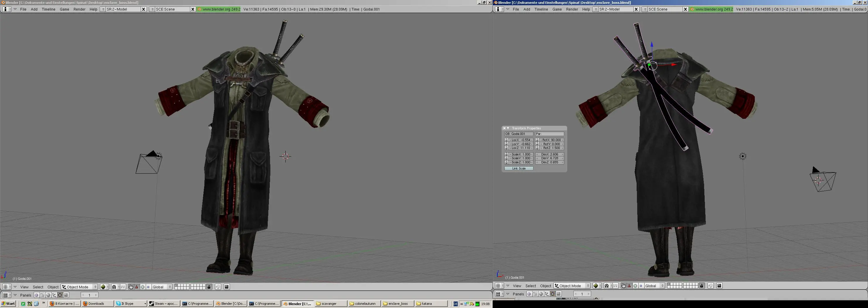Screen dimensions: 868x308
Task: Open Logic context icon in left Panels bar
Action: point(37,295)
